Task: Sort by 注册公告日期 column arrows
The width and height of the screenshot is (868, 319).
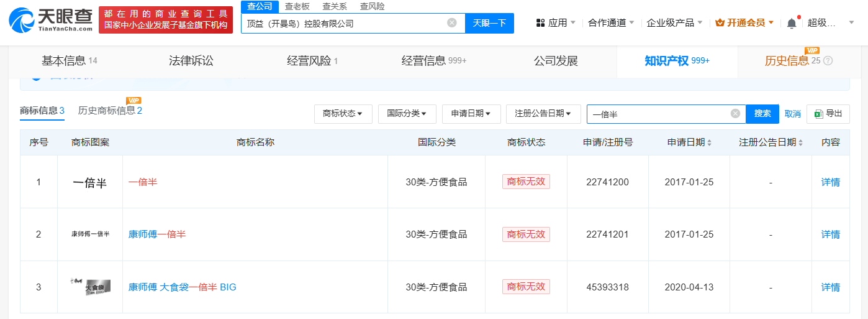Action: pos(800,142)
